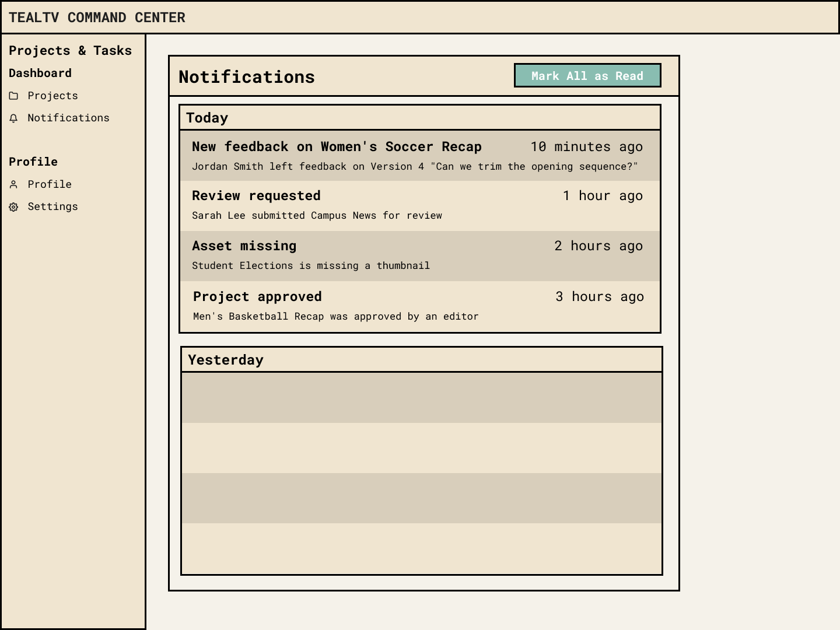Viewport: 840px width, 630px height.
Task: Click the folder icon beside Projects
Action: (x=13, y=96)
